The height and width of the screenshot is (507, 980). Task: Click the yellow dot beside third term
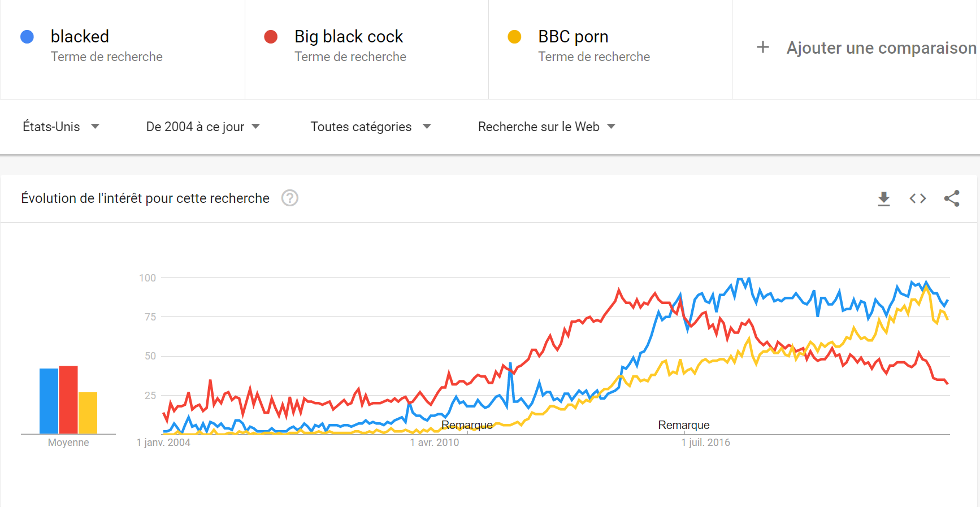514,37
